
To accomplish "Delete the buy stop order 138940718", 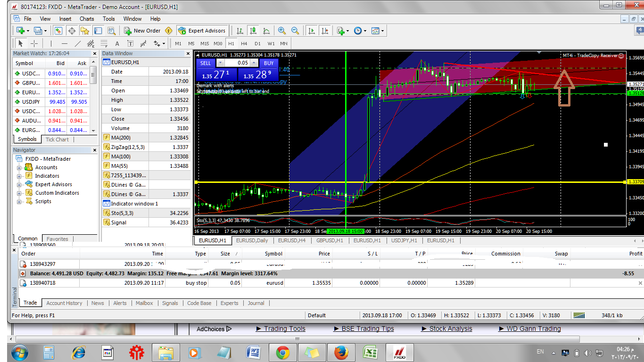I will (640, 283).
